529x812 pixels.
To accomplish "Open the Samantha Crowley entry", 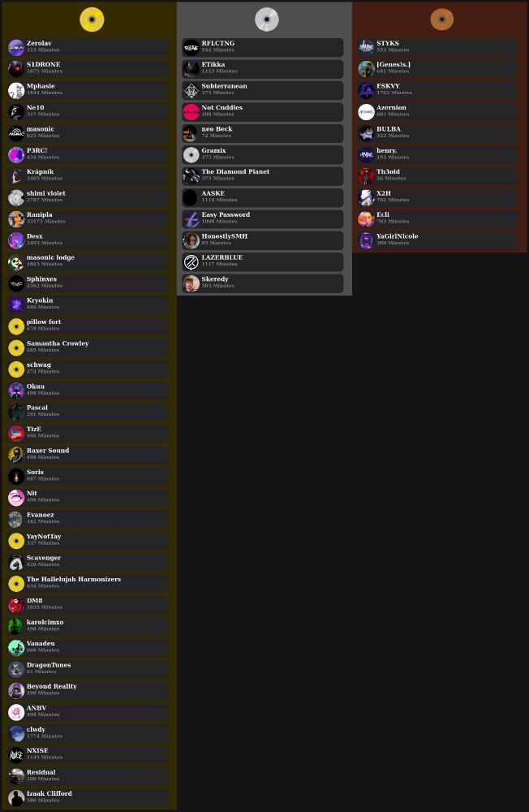I will (x=88, y=348).
